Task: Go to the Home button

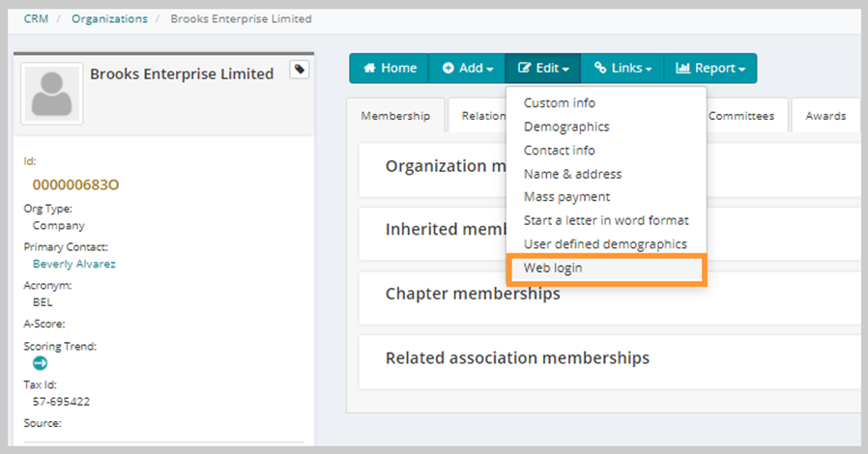Action: (389, 69)
